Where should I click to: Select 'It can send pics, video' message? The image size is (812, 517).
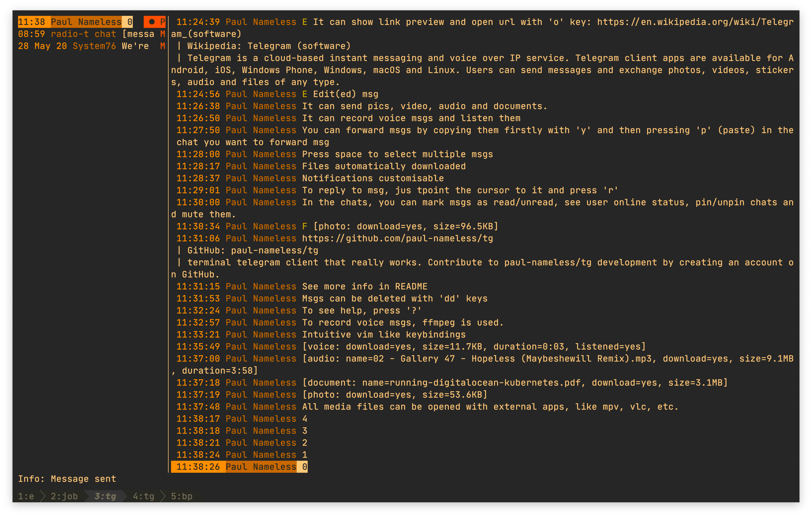pos(362,106)
